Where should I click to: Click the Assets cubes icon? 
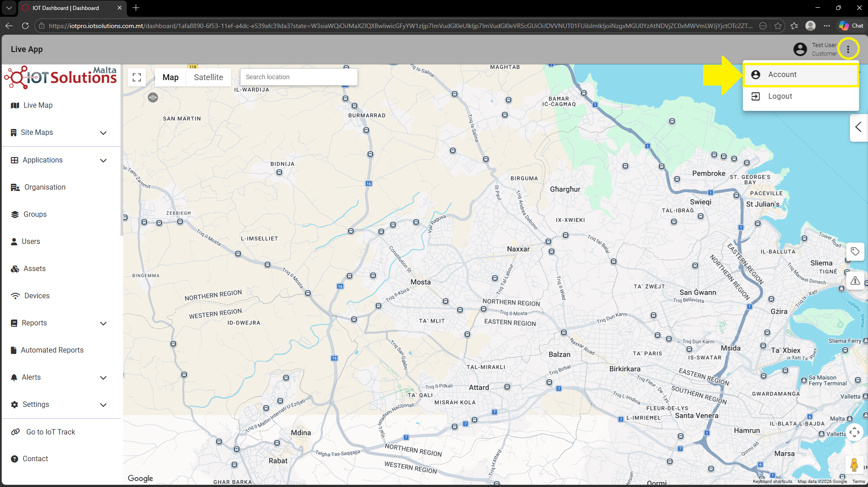[x=15, y=269]
